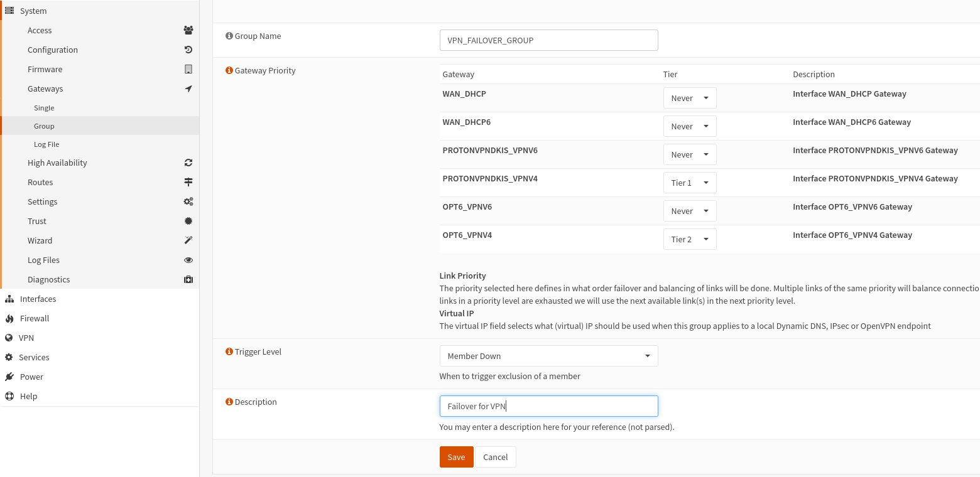Open the Routes submenu

point(101,182)
